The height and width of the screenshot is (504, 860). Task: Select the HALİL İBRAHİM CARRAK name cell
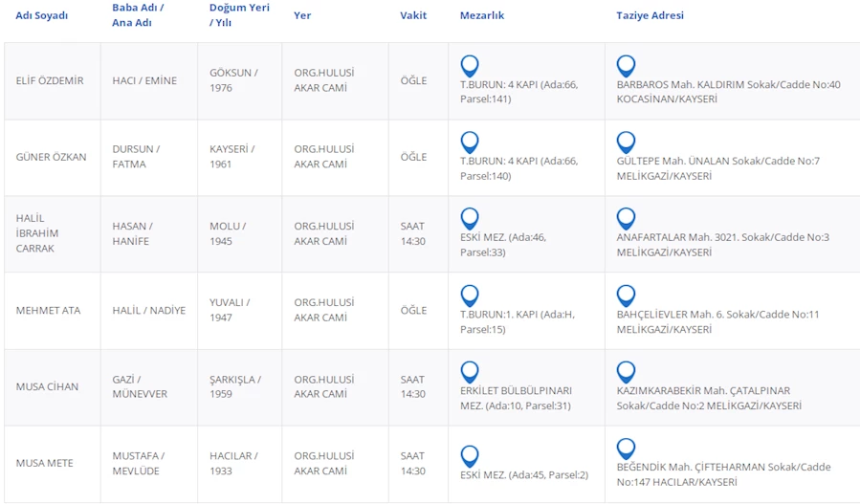pos(37,233)
